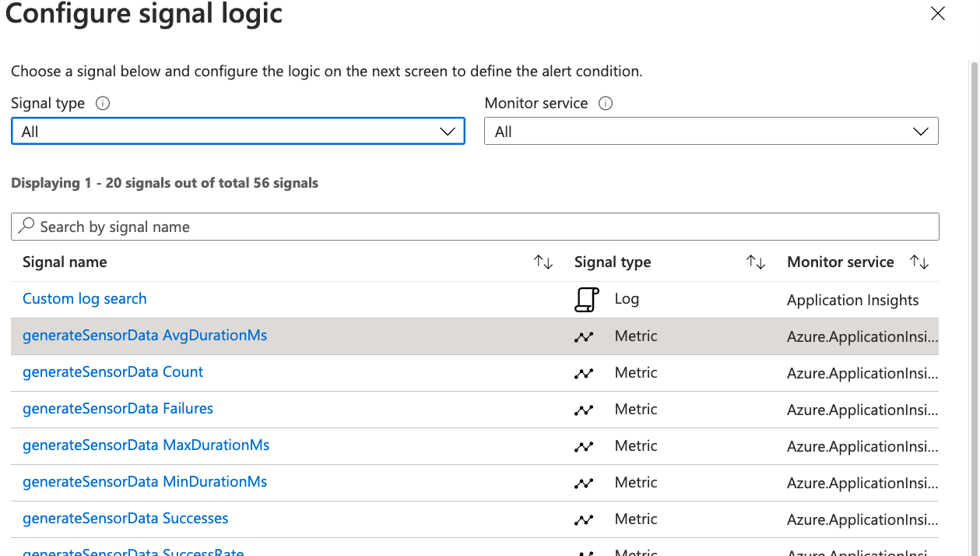This screenshot has height=556, width=980.
Task: Open the Custom log search signal
Action: tap(85, 299)
